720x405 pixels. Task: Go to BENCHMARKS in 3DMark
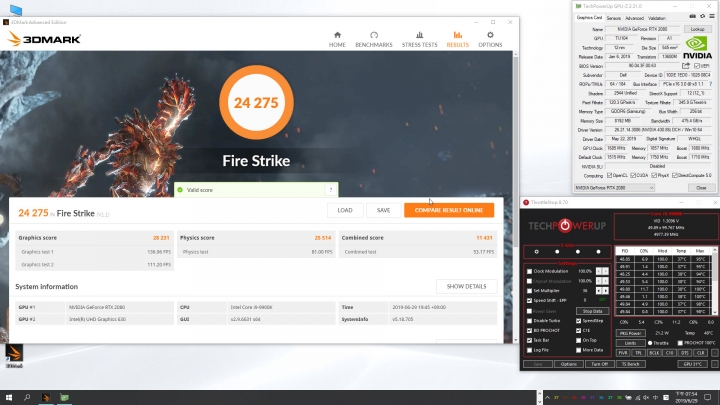pyautogui.click(x=374, y=39)
